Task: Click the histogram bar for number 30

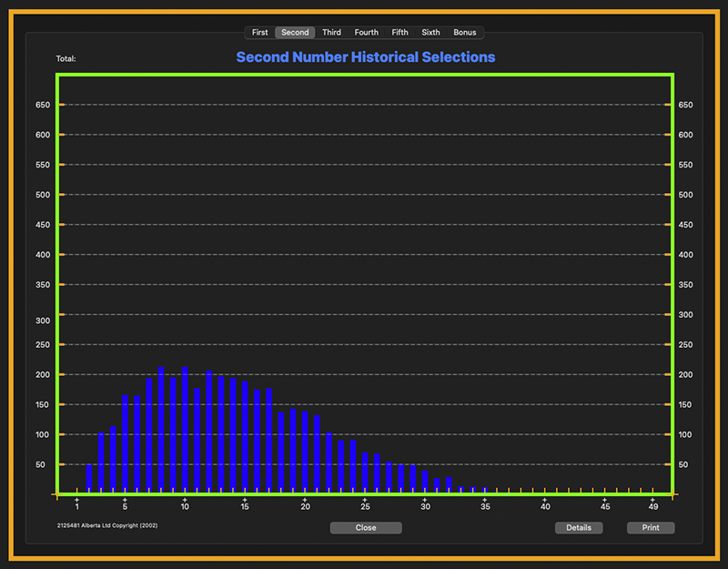Action: [x=425, y=483]
